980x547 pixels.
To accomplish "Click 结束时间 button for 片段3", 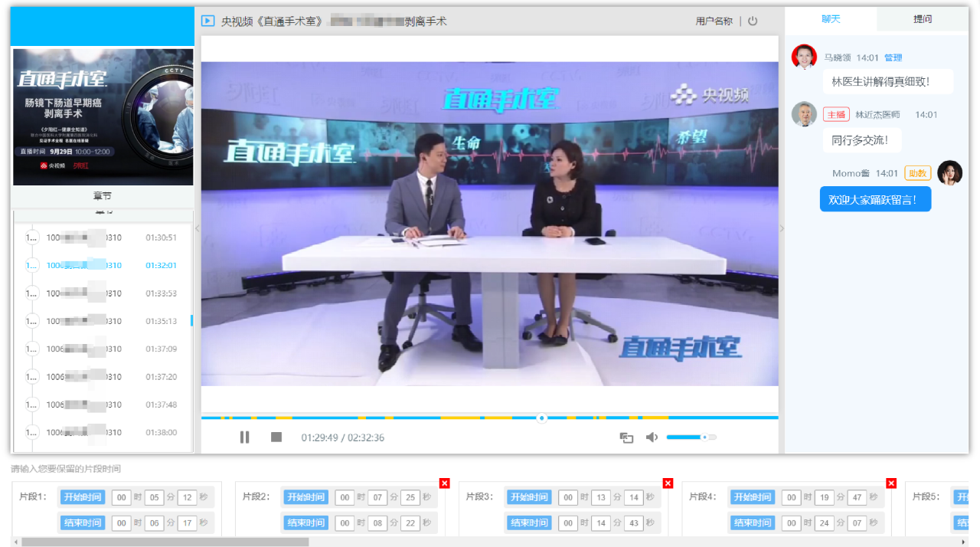I will coord(530,522).
